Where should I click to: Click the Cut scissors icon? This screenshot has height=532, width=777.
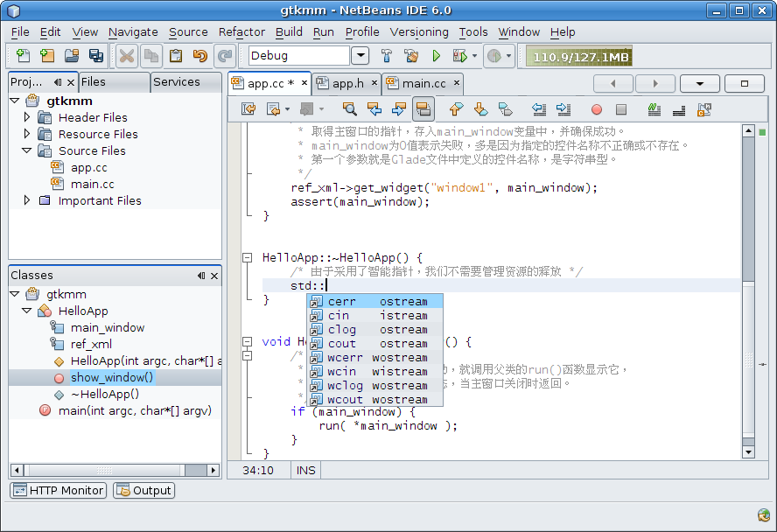pyautogui.click(x=127, y=55)
